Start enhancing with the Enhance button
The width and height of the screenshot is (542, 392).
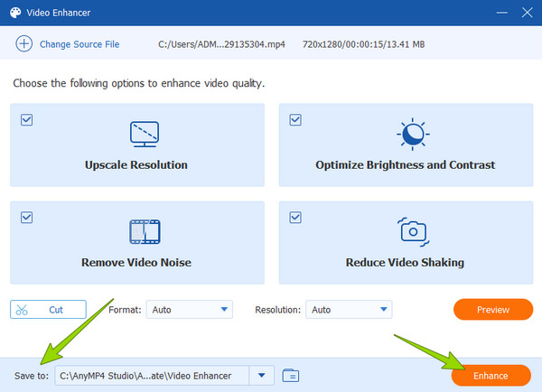point(491,376)
